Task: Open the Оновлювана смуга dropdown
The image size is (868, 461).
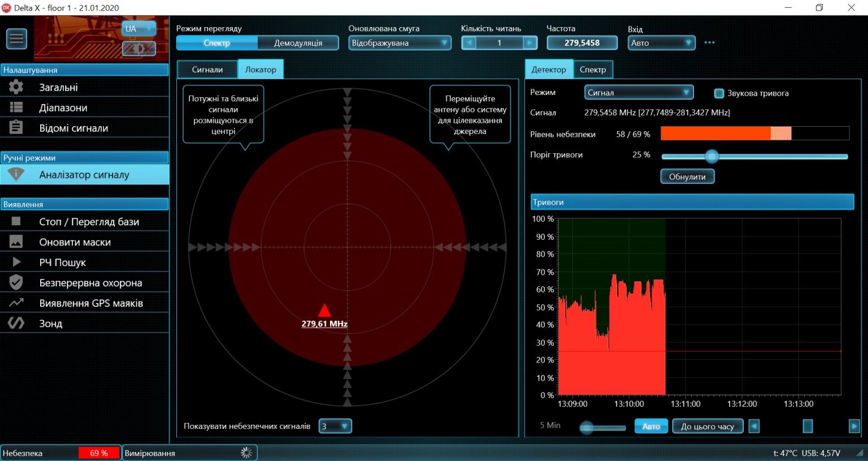Action: point(400,43)
